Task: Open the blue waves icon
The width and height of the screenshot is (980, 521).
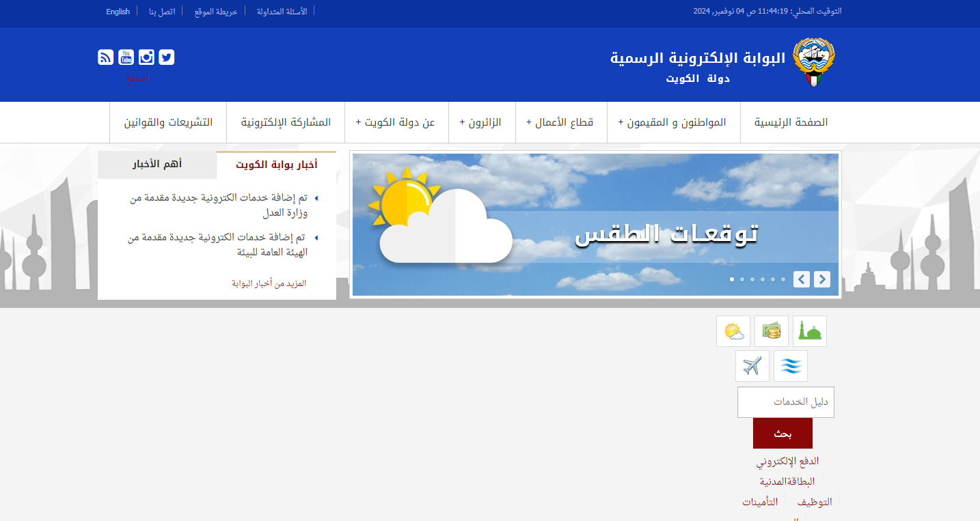Action: pyautogui.click(x=791, y=366)
